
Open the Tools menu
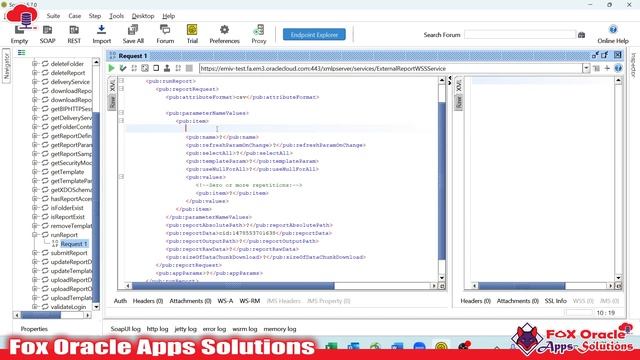(116, 16)
